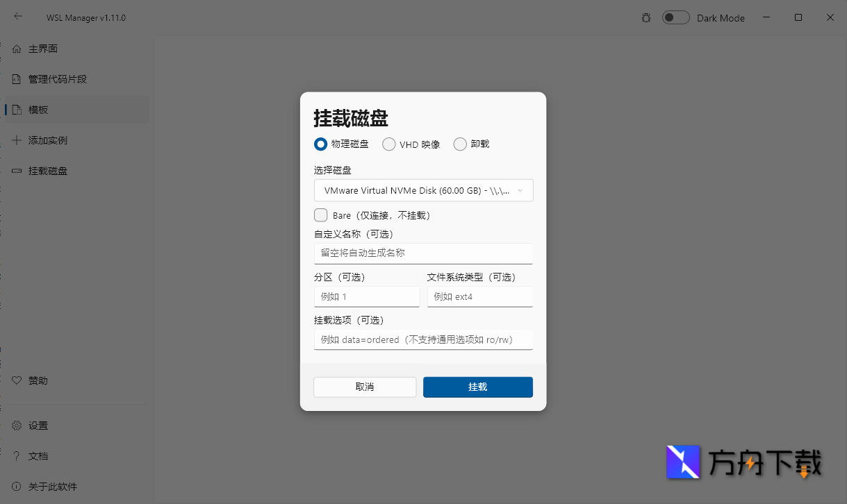Click the 挂载磁盘 disk icon
Screen dimensions: 847x504
click(17, 170)
